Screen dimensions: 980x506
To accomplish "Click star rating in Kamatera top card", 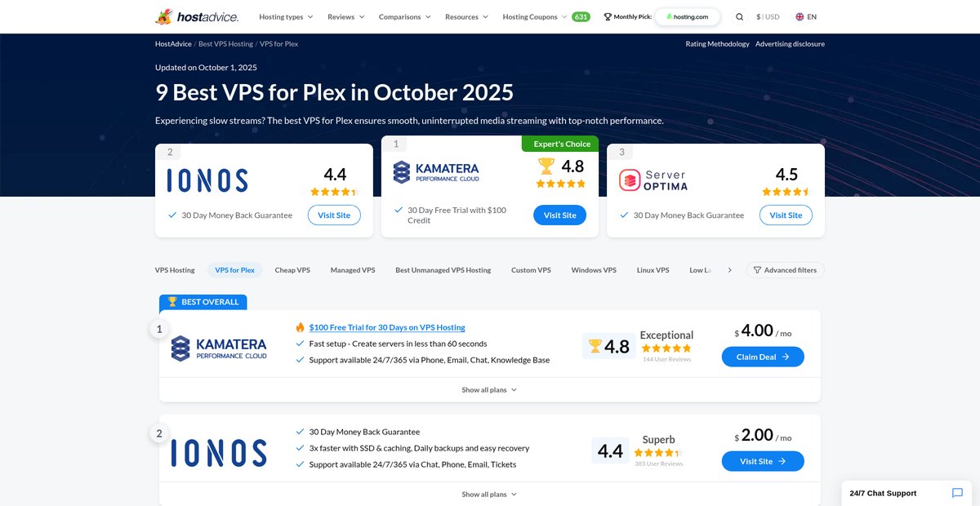I will point(560,184).
